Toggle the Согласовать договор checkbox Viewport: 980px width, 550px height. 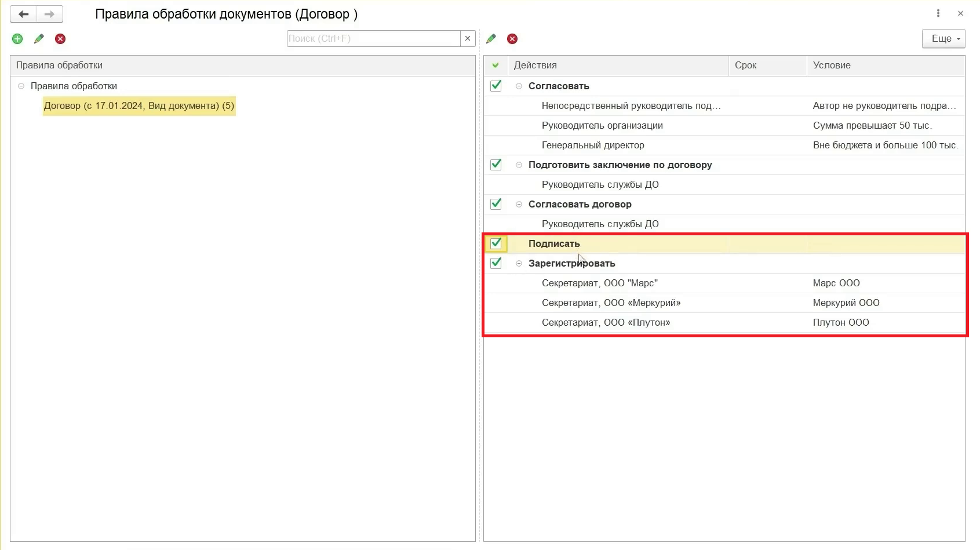point(496,204)
